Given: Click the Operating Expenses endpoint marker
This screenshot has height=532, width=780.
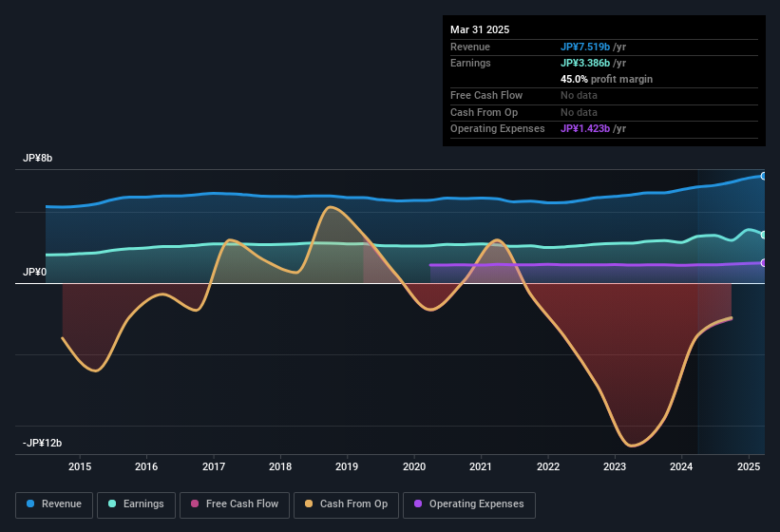Looking at the screenshot, I should tap(764, 262).
